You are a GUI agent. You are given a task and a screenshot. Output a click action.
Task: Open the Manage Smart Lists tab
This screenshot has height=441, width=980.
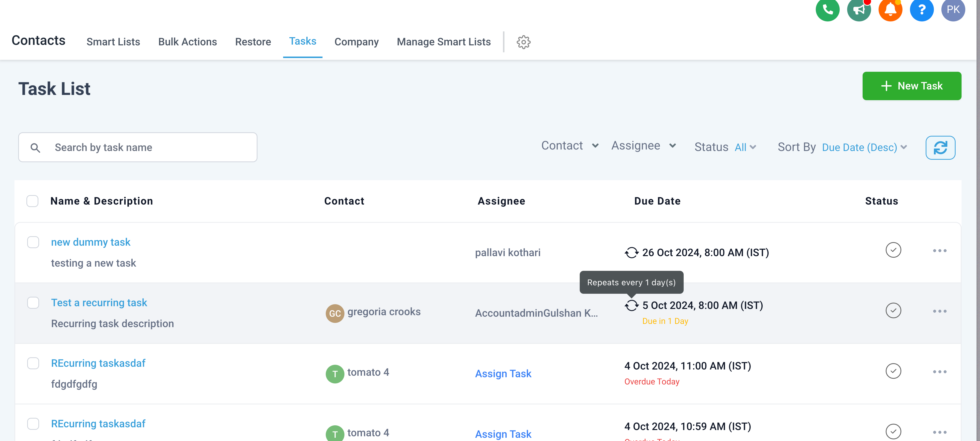point(444,42)
